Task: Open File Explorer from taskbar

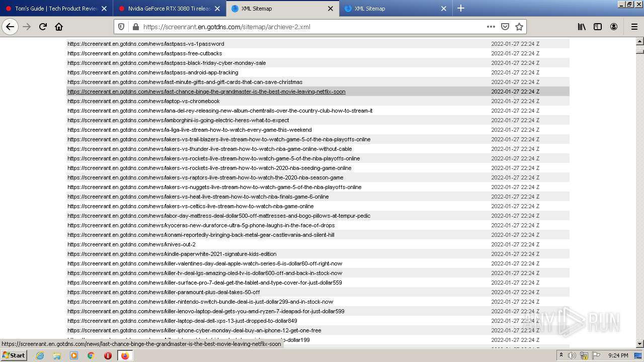Action: pyautogui.click(x=57, y=355)
